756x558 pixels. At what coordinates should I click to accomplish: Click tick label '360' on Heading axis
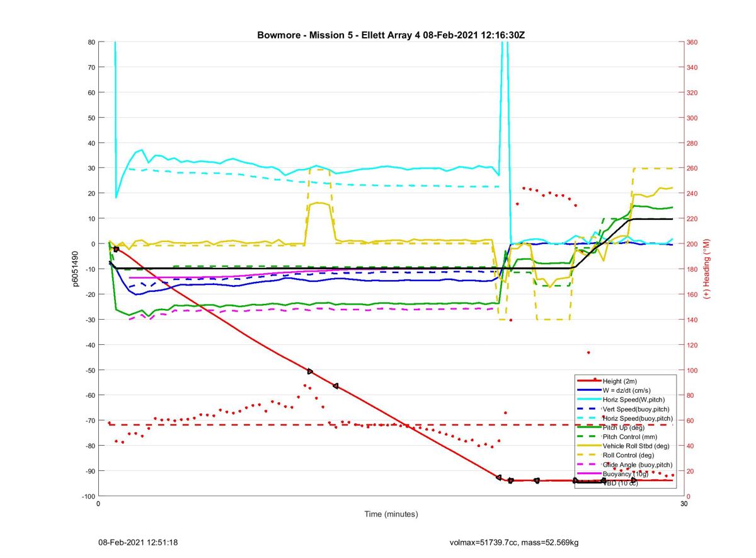692,42
